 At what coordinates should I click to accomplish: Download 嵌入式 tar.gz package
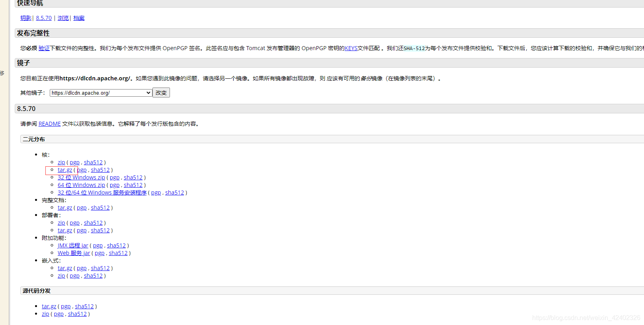tap(65, 268)
